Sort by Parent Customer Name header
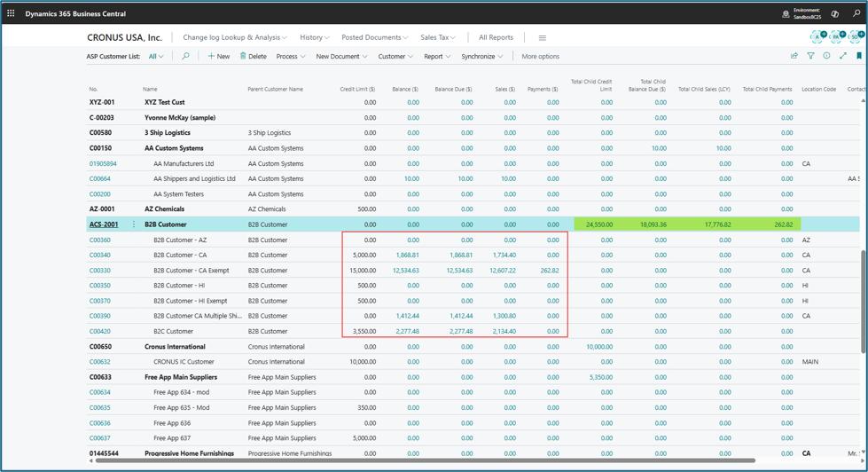The image size is (868, 472). click(275, 90)
